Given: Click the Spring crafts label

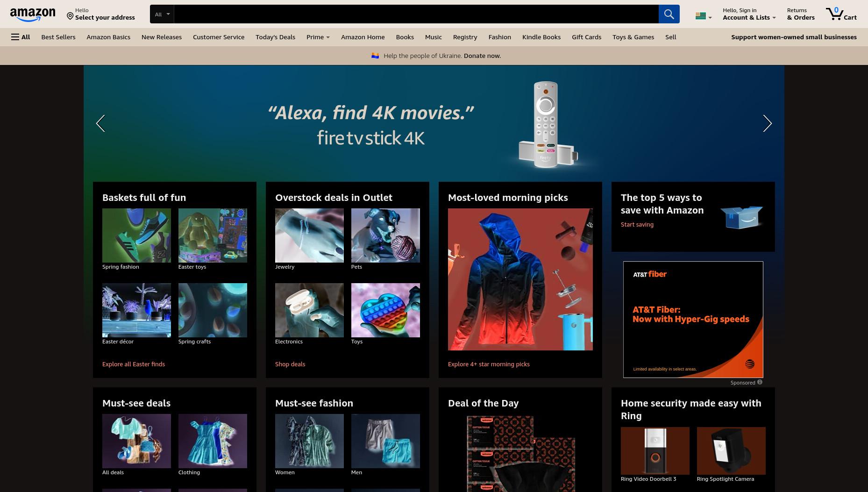Looking at the screenshot, I should [194, 342].
